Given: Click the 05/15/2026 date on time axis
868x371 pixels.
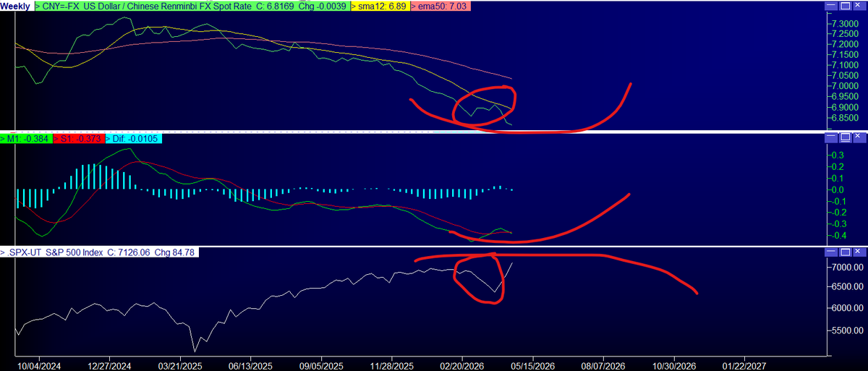Looking at the screenshot, I should (x=534, y=365).
